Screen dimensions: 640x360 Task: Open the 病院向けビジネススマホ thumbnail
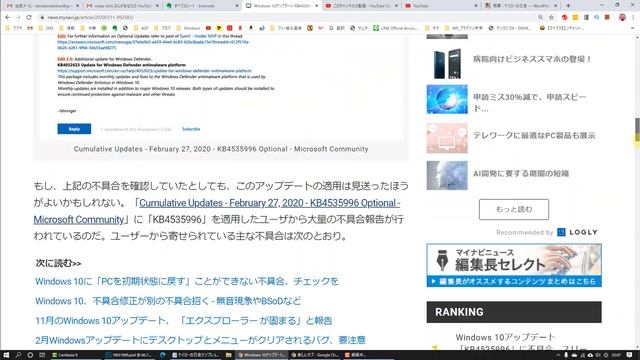447,64
